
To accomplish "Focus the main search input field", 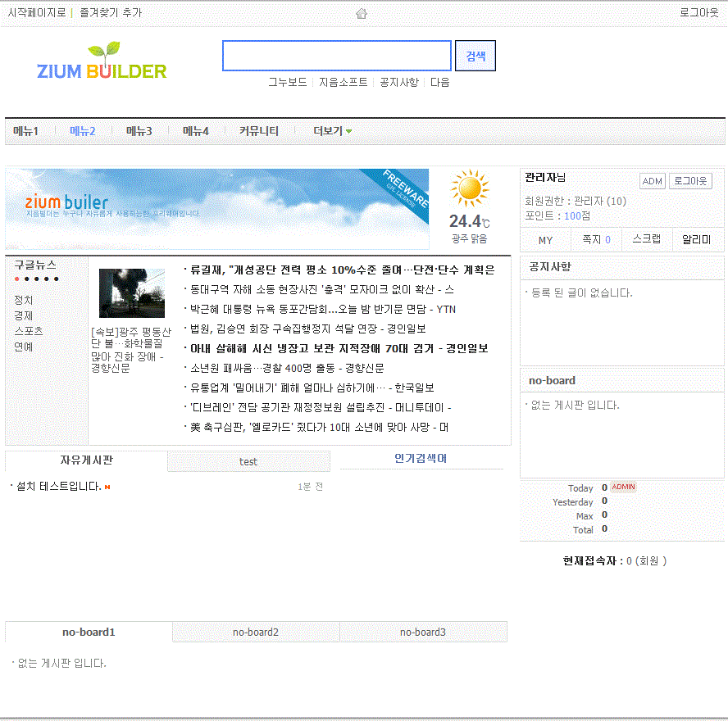I will (336, 56).
